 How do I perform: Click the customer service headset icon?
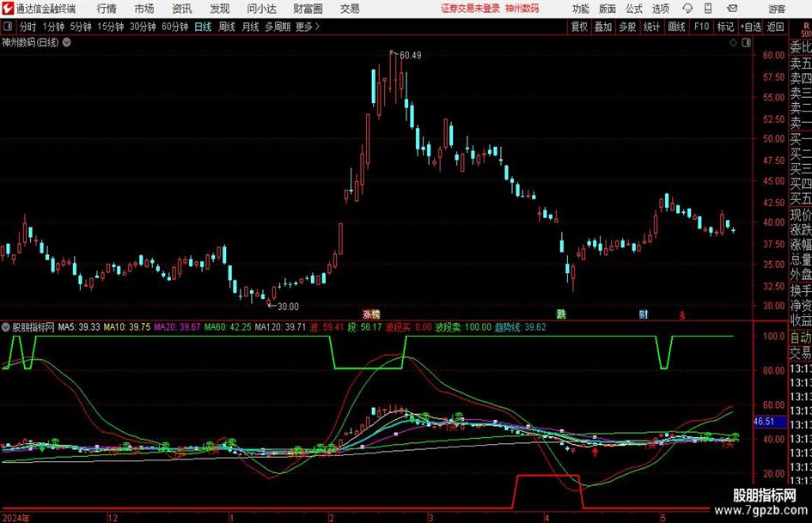(687, 9)
